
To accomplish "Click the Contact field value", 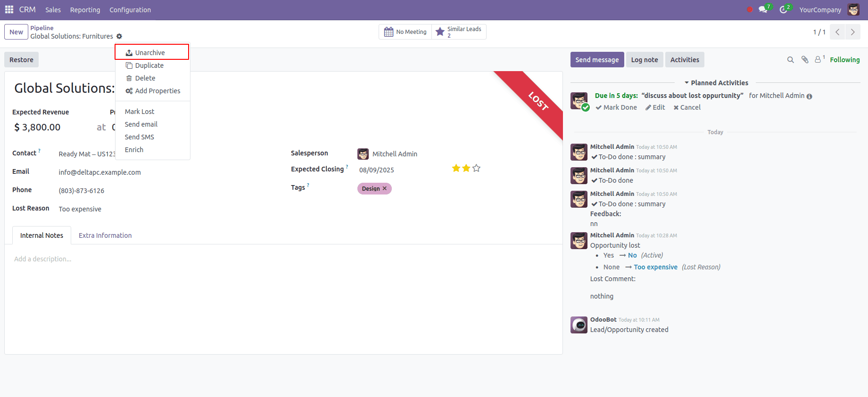I will [x=87, y=154].
